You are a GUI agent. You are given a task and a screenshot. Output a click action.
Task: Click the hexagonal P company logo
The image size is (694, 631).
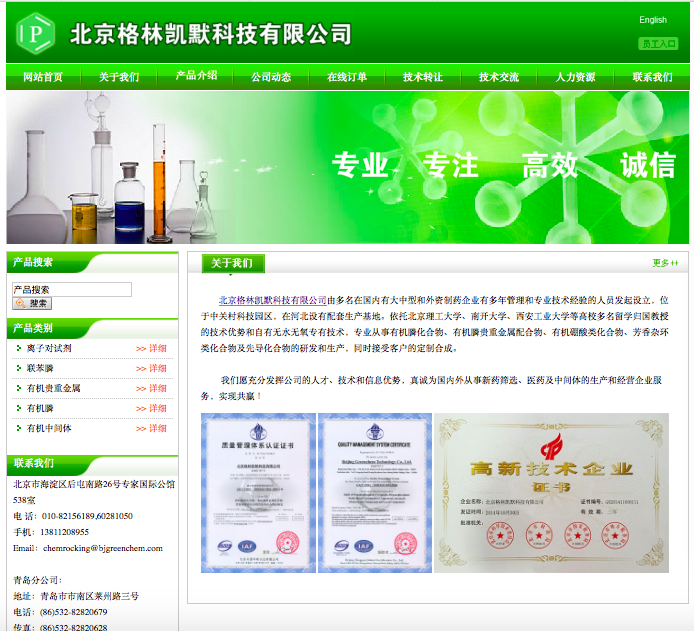pos(35,34)
